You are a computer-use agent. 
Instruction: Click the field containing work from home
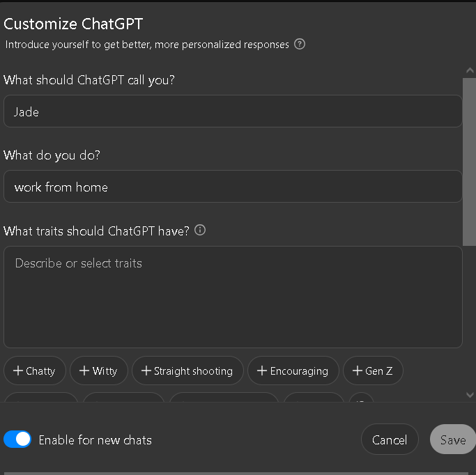(233, 186)
